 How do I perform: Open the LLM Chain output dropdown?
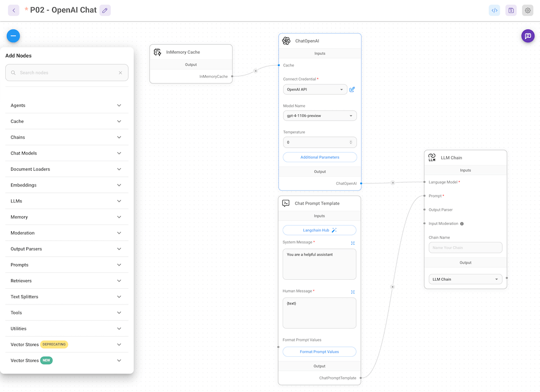pos(465,279)
